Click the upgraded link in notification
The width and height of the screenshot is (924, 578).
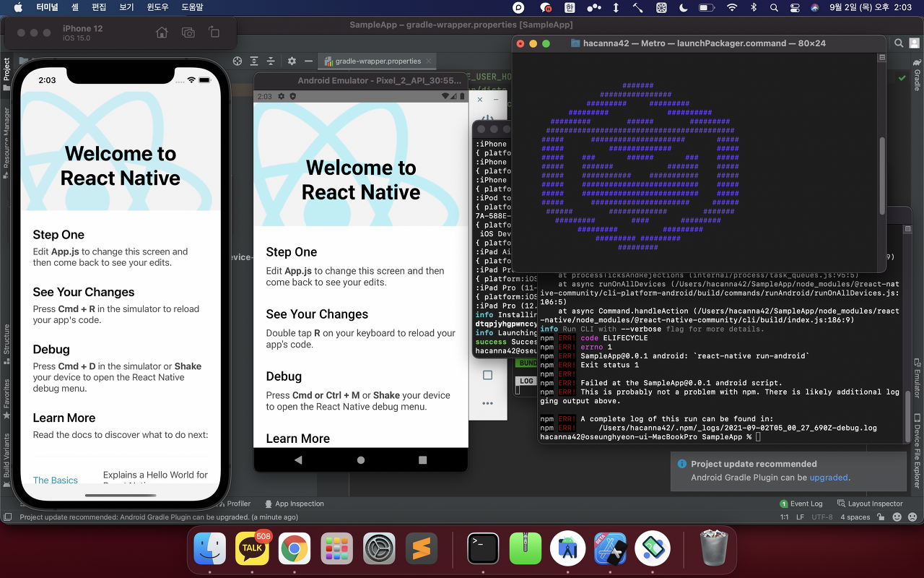point(829,478)
